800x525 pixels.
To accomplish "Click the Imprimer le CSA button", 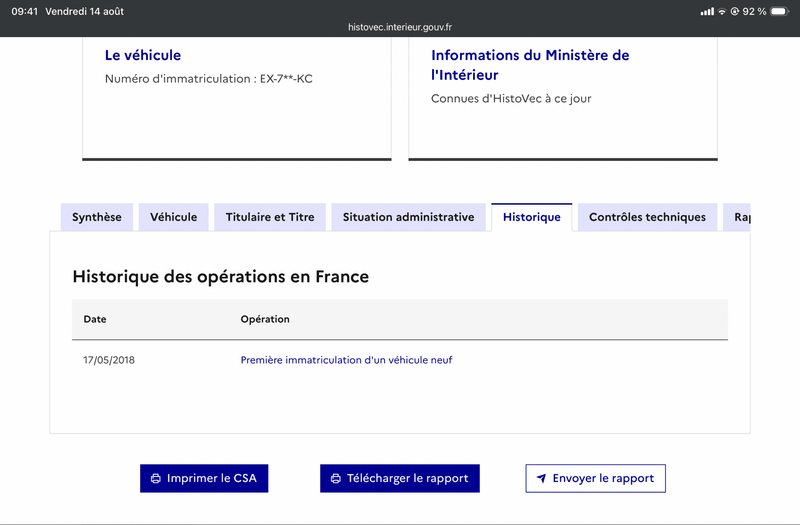I will coord(204,479).
